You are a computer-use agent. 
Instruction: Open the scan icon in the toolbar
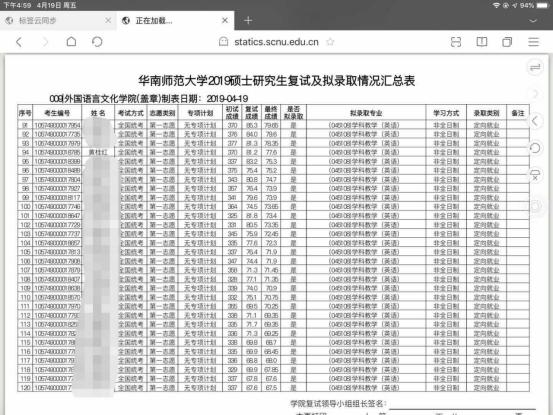(456, 42)
